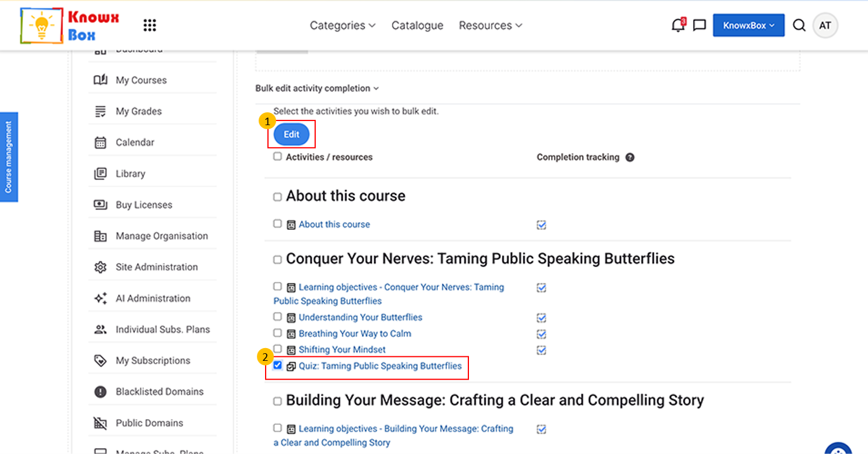Image resolution: width=868 pixels, height=454 pixels.
Task: Open the AT user avatar menu
Action: point(825,26)
